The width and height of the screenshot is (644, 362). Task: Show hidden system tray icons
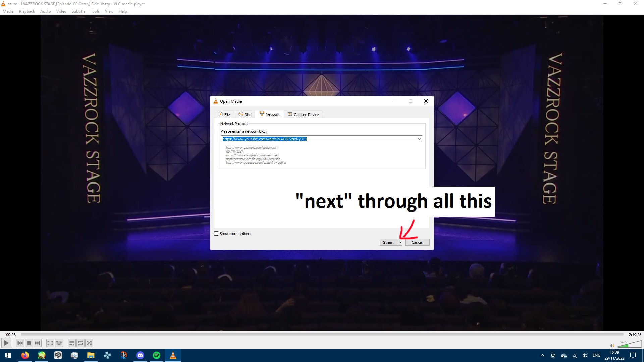tap(542, 355)
